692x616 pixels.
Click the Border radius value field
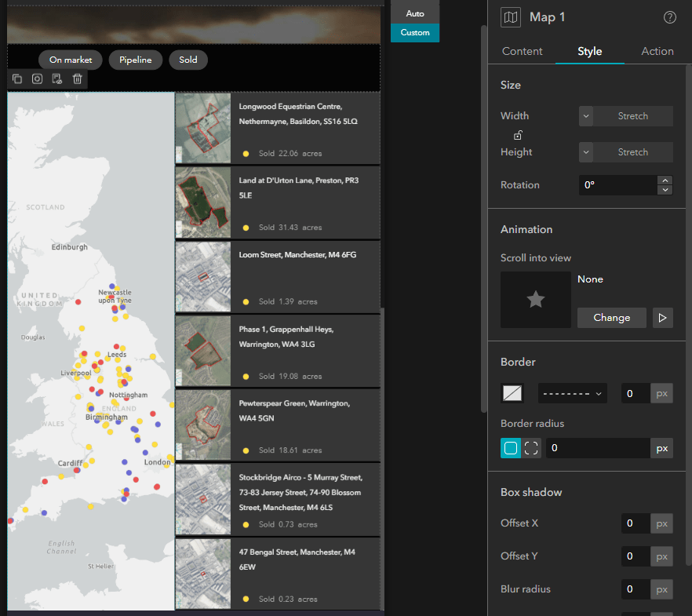598,448
